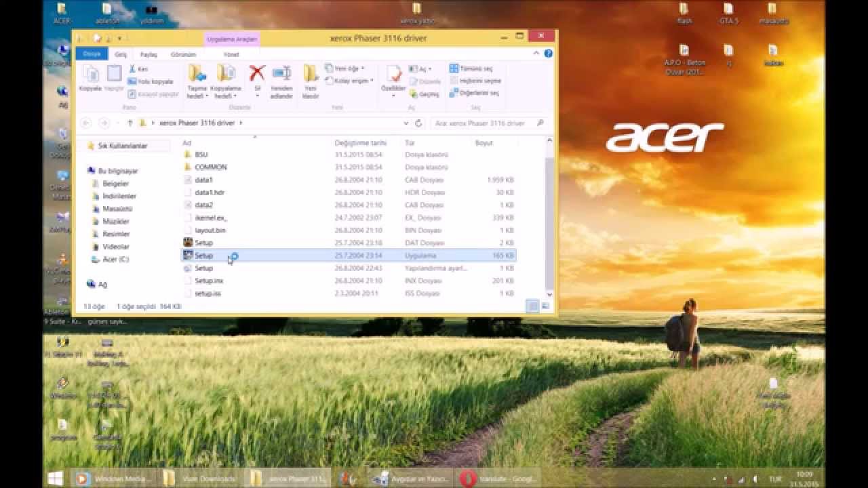This screenshot has width=868, height=488.
Task: Open Vuze Downloads taskbar folder
Action: click(x=201, y=479)
